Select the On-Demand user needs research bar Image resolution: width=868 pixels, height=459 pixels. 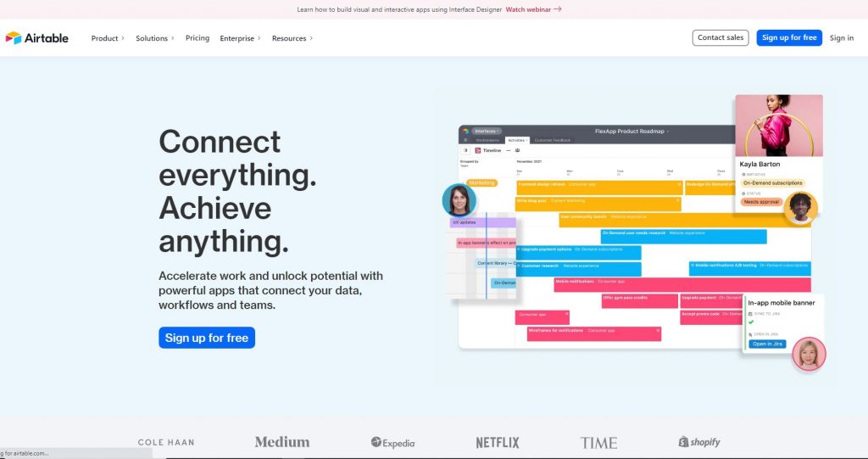pyautogui.click(x=684, y=237)
